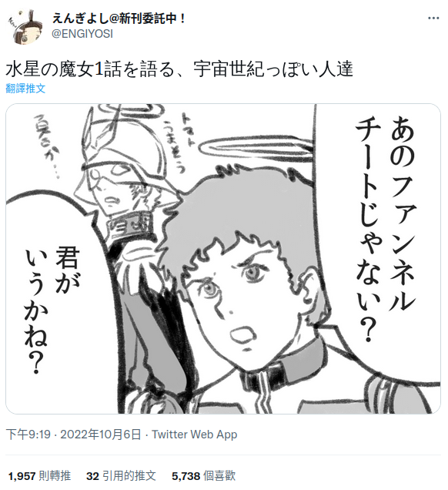The image size is (448, 490).
Task: Click the 5,738 like count number
Action: (186, 476)
